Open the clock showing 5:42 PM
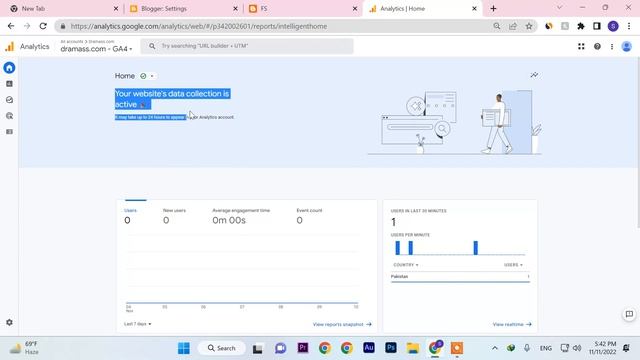The width and height of the screenshot is (640, 360). pos(602,348)
